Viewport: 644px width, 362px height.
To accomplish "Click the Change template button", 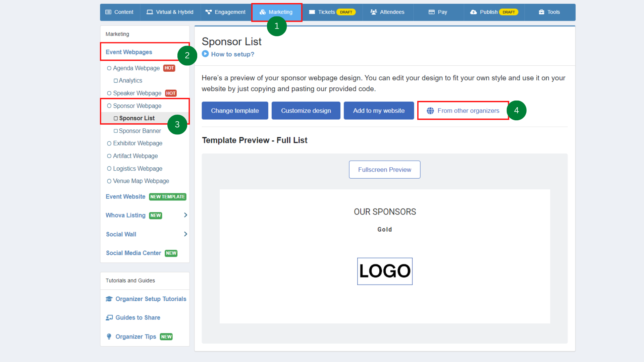I will 235,110.
